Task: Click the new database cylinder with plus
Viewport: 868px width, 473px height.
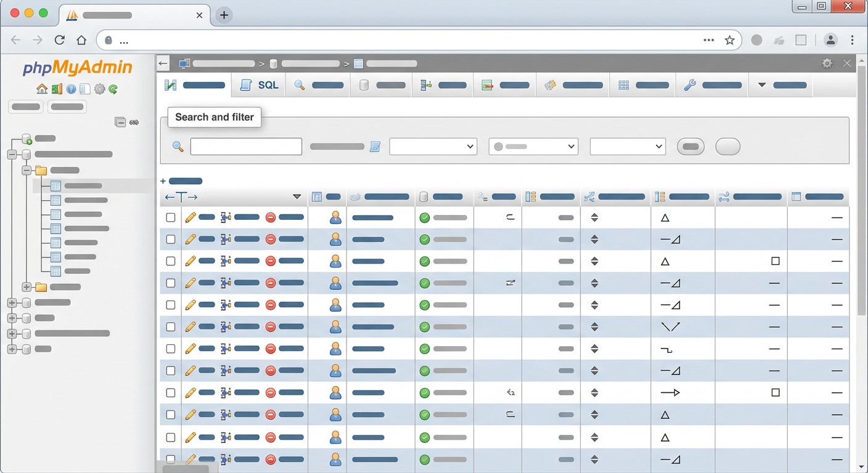Action: click(x=27, y=139)
